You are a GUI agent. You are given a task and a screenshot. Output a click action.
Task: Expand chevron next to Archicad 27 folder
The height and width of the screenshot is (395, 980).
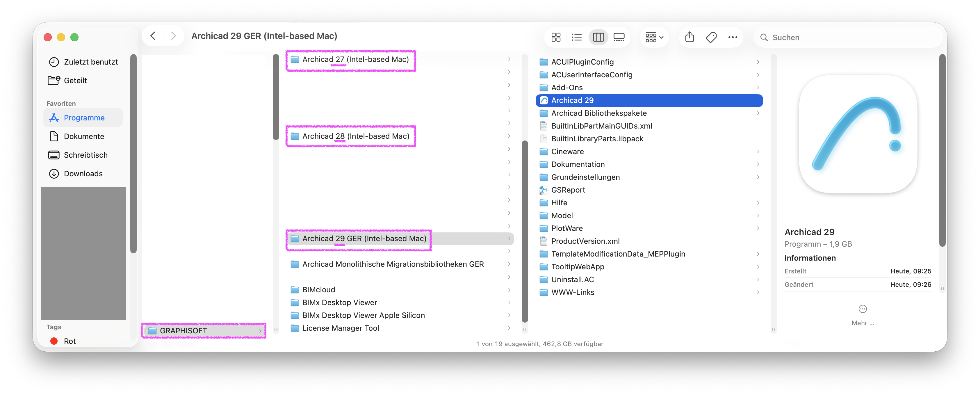[509, 60]
